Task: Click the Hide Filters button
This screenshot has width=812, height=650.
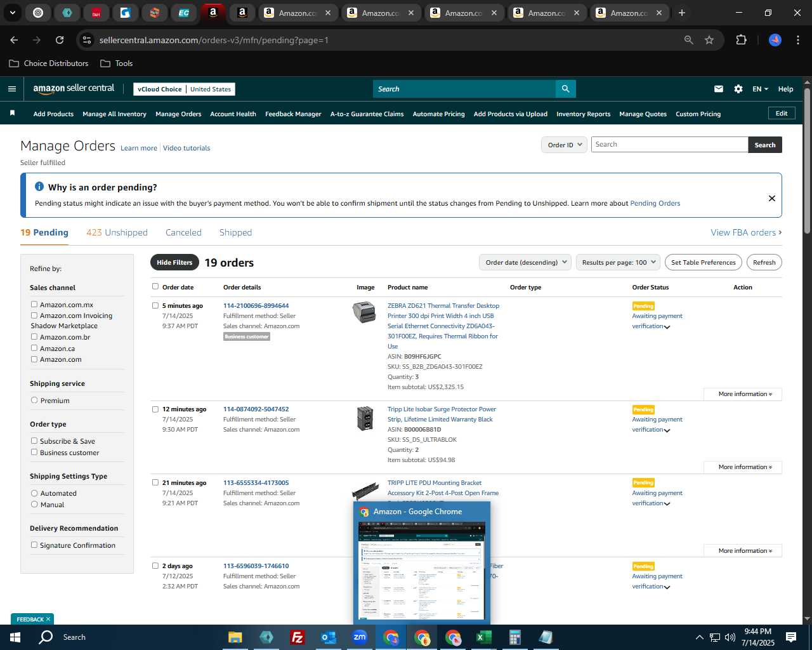Action: pos(174,262)
